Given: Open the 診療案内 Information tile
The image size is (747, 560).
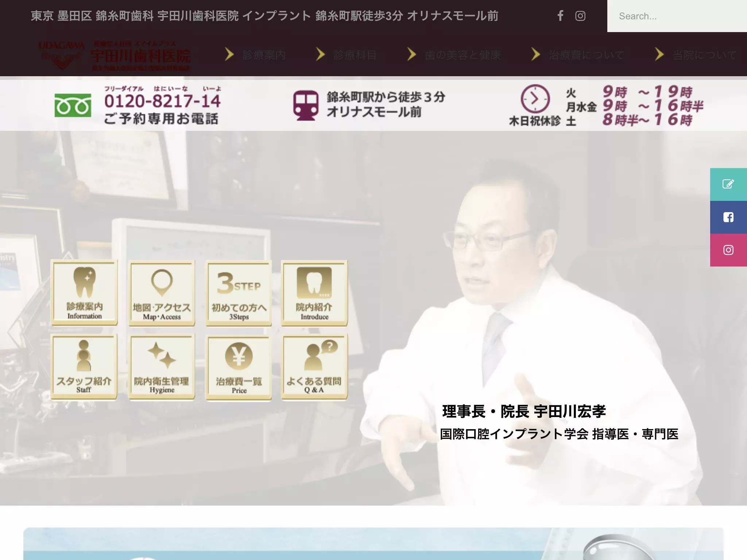Looking at the screenshot, I should (84, 292).
